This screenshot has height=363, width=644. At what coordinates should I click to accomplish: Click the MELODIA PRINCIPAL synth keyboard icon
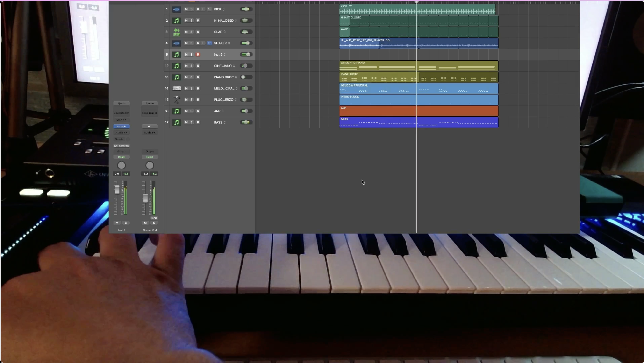click(x=177, y=88)
